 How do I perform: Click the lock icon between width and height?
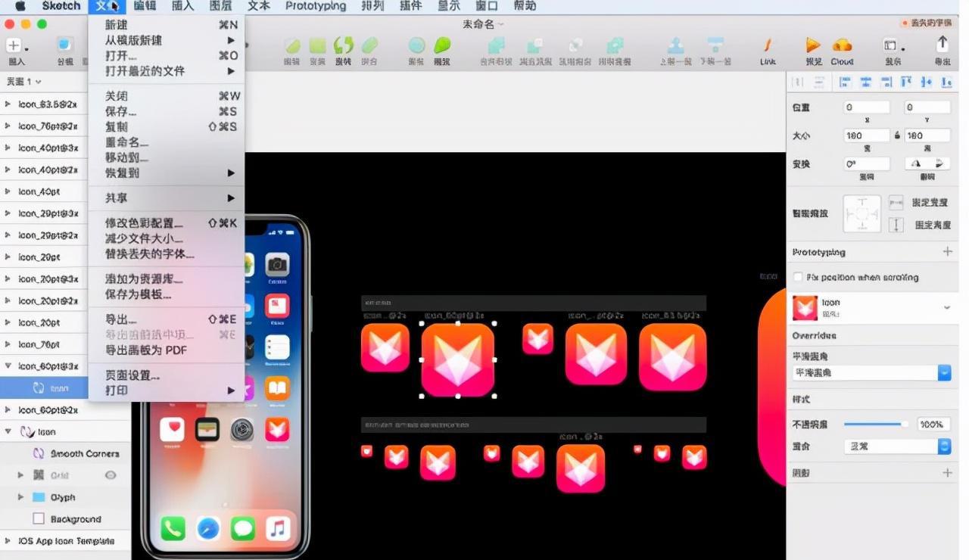point(898,135)
